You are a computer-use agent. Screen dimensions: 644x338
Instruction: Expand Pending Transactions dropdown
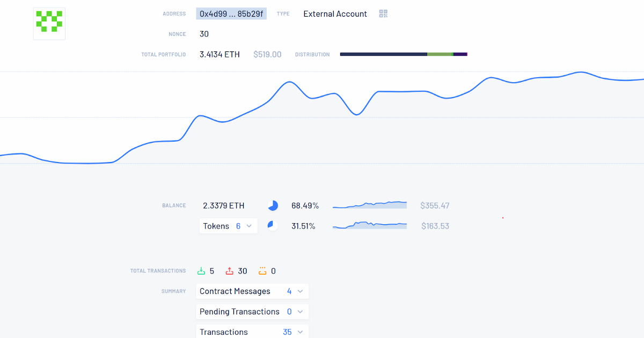pyautogui.click(x=252, y=312)
